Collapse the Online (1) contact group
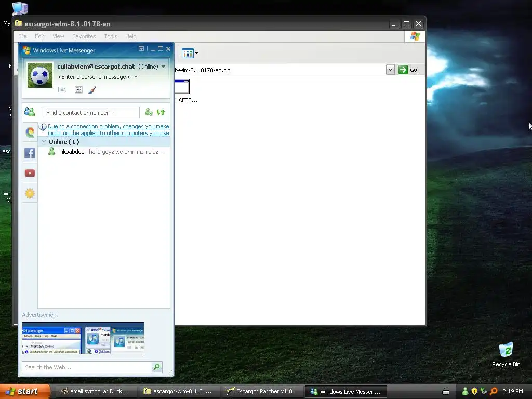The height and width of the screenshot is (399, 532). point(44,141)
